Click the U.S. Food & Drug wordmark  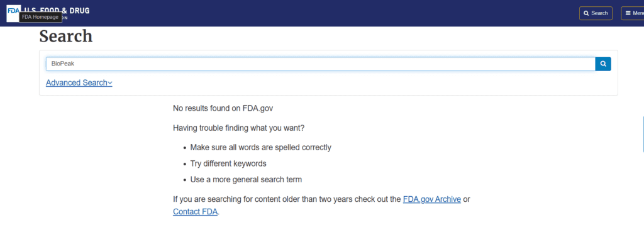pos(57,10)
